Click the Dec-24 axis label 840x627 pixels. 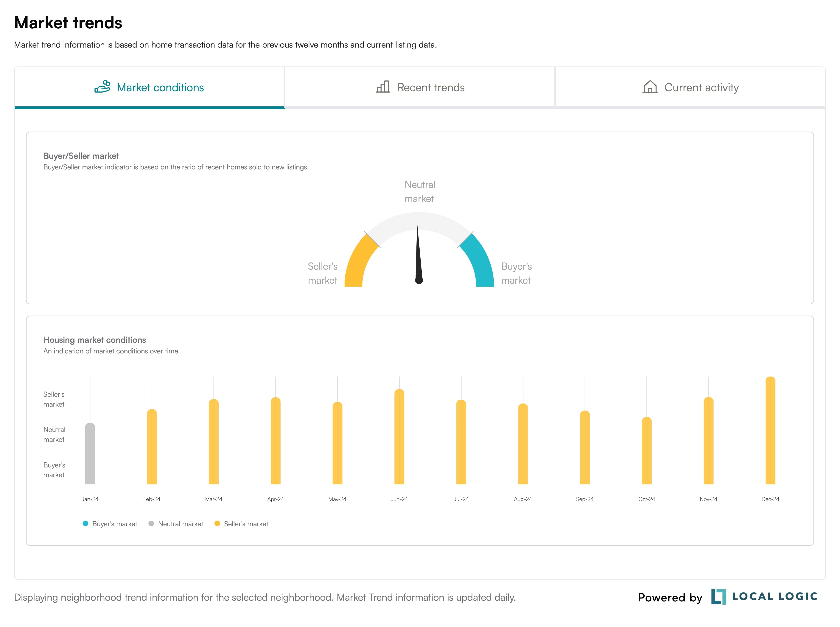point(771,499)
